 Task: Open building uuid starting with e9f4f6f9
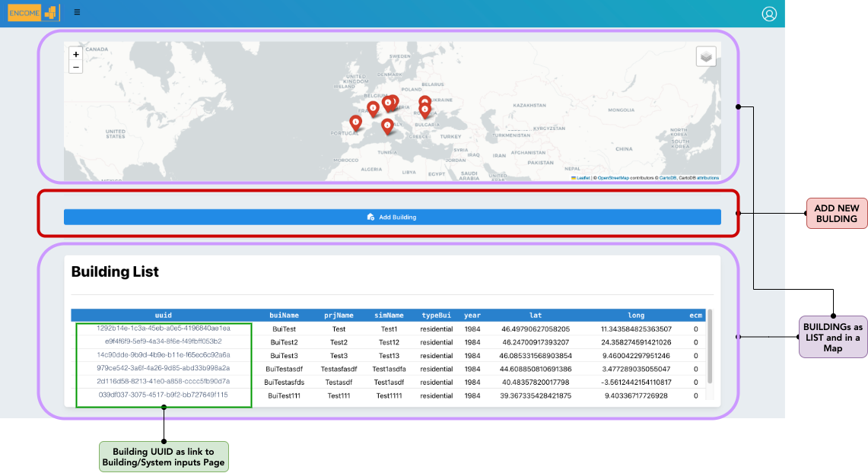164,341
